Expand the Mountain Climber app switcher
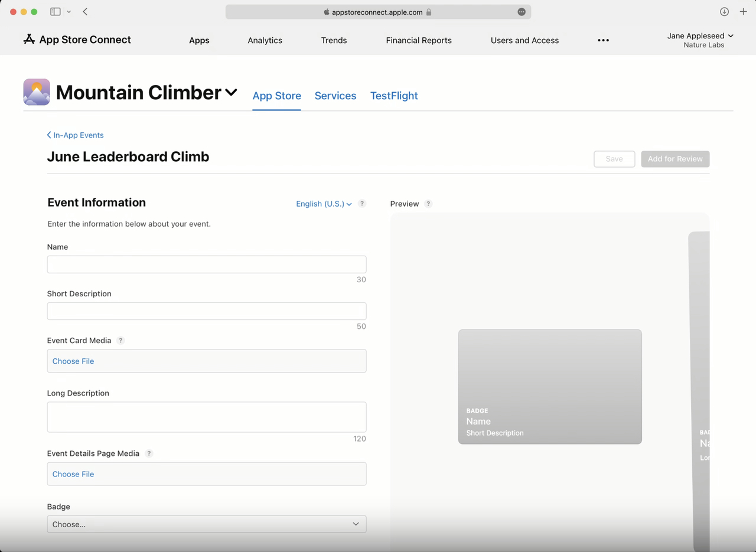The width and height of the screenshot is (756, 552). [231, 92]
